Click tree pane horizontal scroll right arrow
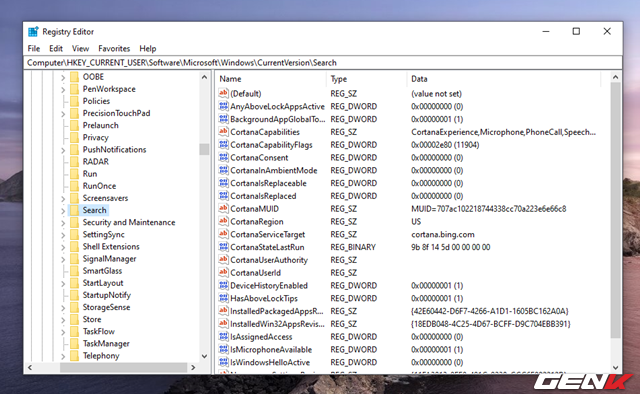This screenshot has height=394, width=640. 193,367
